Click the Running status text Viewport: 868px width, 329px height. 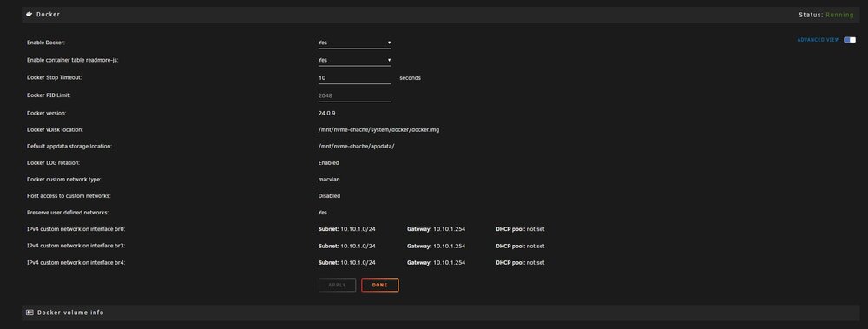tap(839, 15)
